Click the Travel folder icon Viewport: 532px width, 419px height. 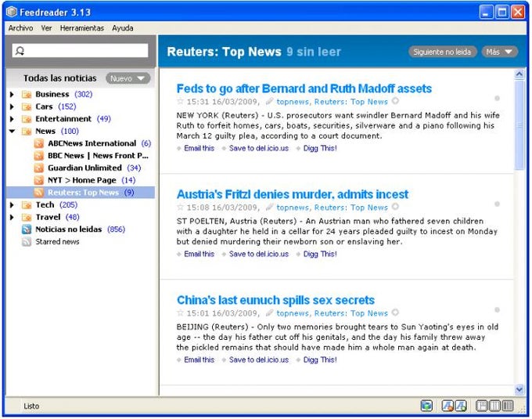(x=27, y=217)
